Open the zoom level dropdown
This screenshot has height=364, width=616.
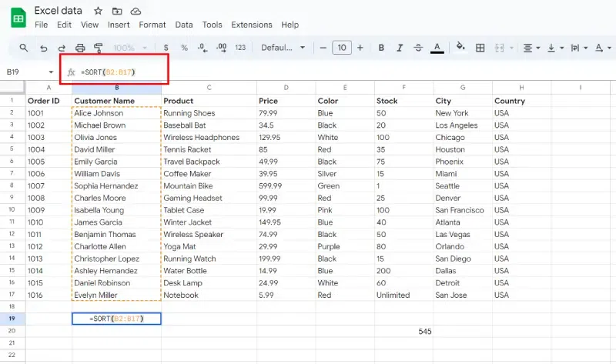pos(130,48)
